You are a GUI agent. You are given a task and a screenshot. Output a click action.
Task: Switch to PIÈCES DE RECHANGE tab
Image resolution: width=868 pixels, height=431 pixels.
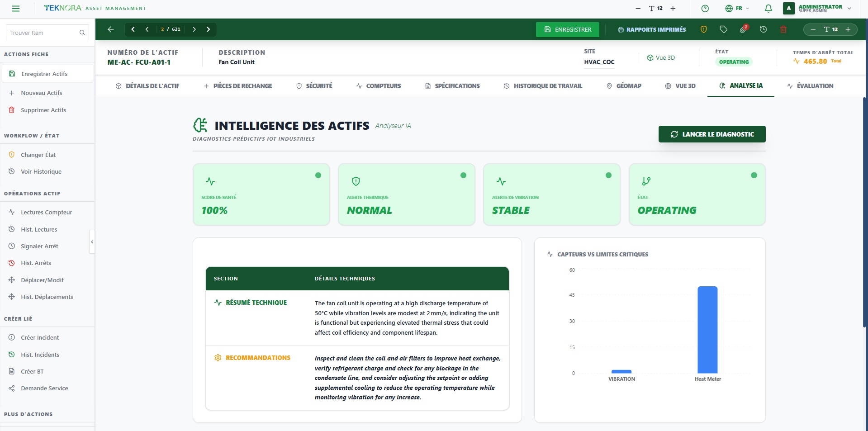[x=238, y=86]
